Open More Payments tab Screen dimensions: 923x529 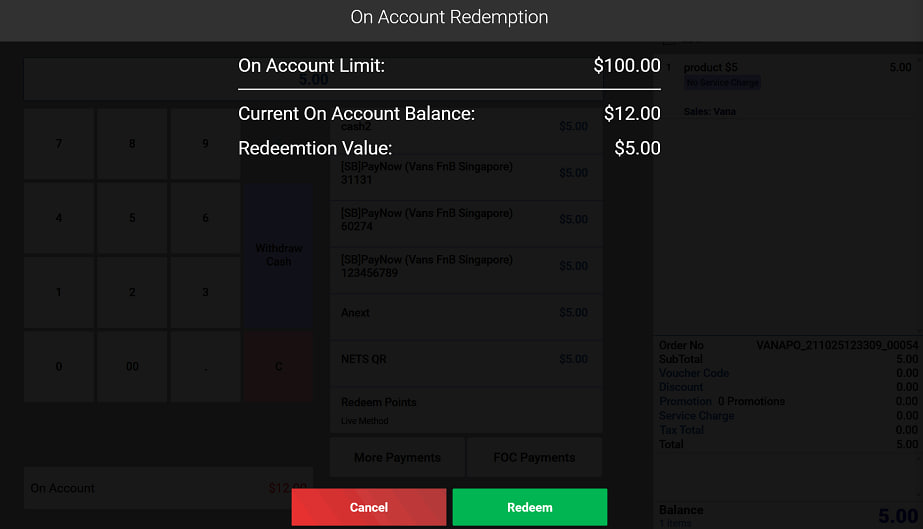tap(397, 457)
